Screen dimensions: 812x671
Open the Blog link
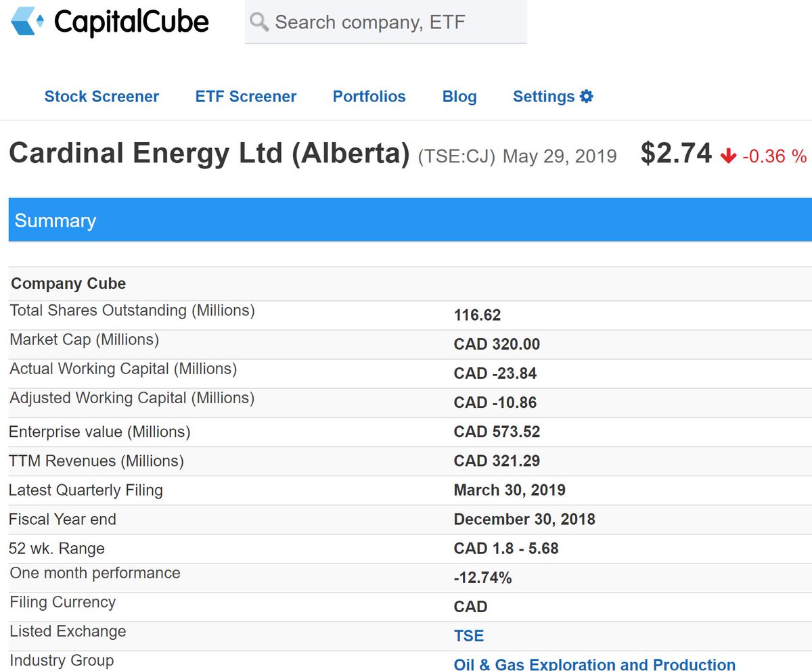[x=459, y=97]
